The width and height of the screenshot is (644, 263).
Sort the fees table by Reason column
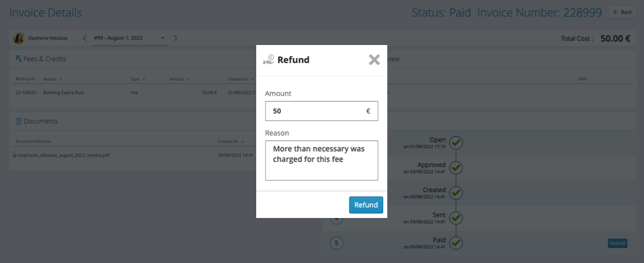pos(53,78)
